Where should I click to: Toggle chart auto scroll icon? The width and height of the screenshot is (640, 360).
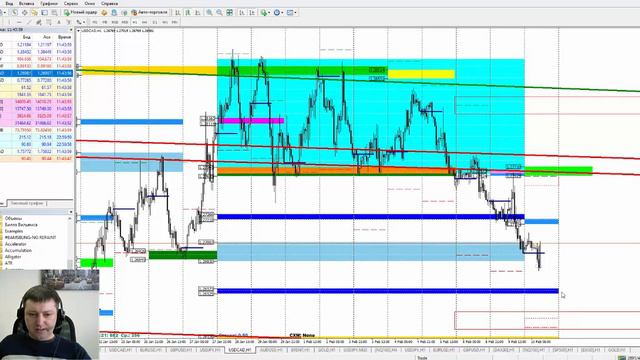point(242,13)
